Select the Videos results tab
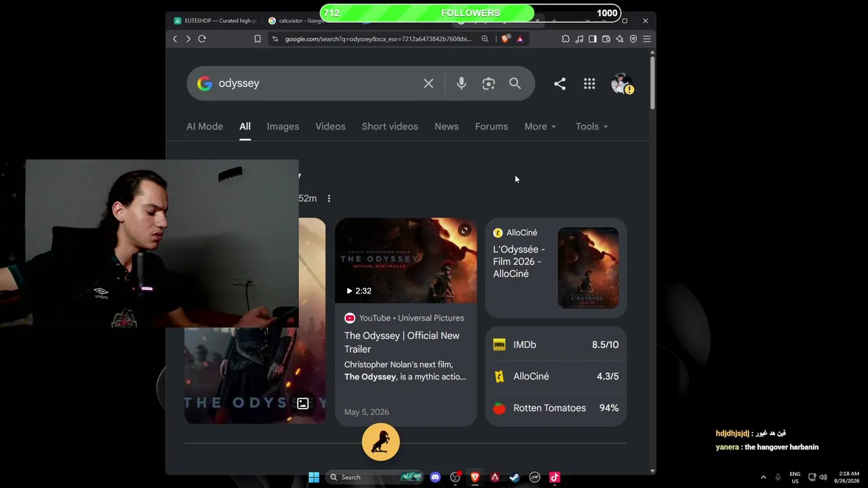 click(x=330, y=127)
